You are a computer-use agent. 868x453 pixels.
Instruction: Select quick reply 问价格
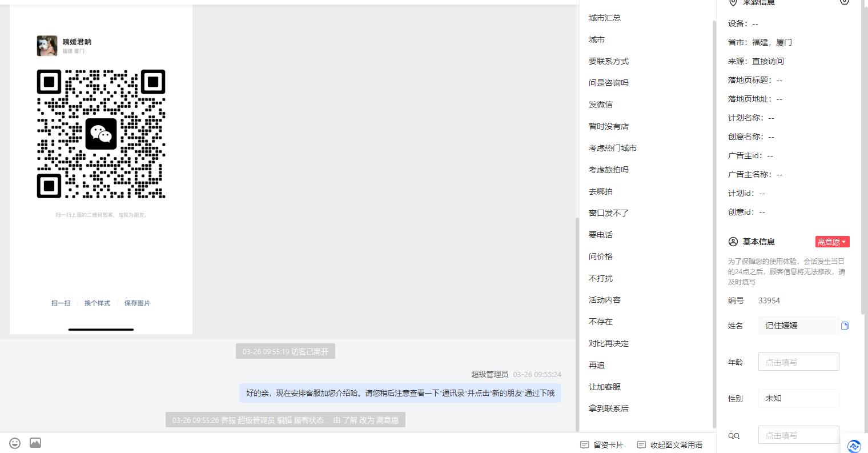pyautogui.click(x=601, y=256)
